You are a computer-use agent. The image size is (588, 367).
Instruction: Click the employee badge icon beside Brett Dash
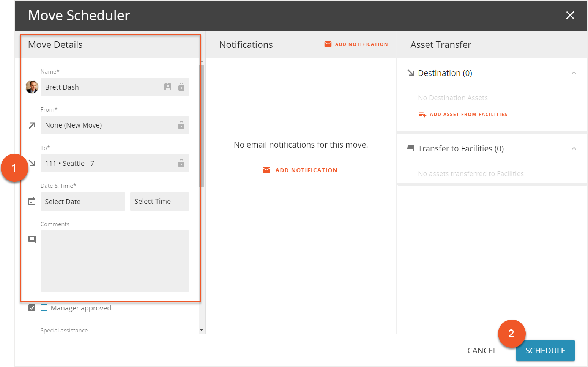168,87
